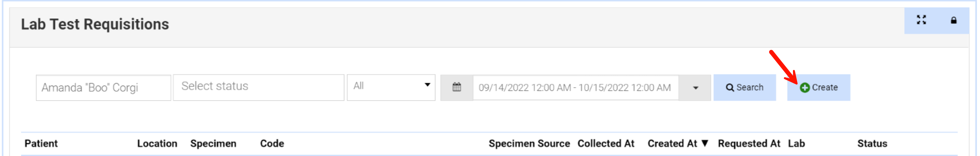Open the Select status dropdown
980x156 pixels.
point(258,86)
